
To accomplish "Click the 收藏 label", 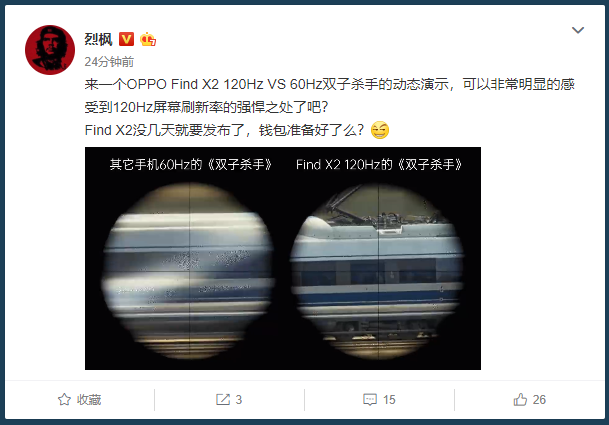I will tap(89, 400).
